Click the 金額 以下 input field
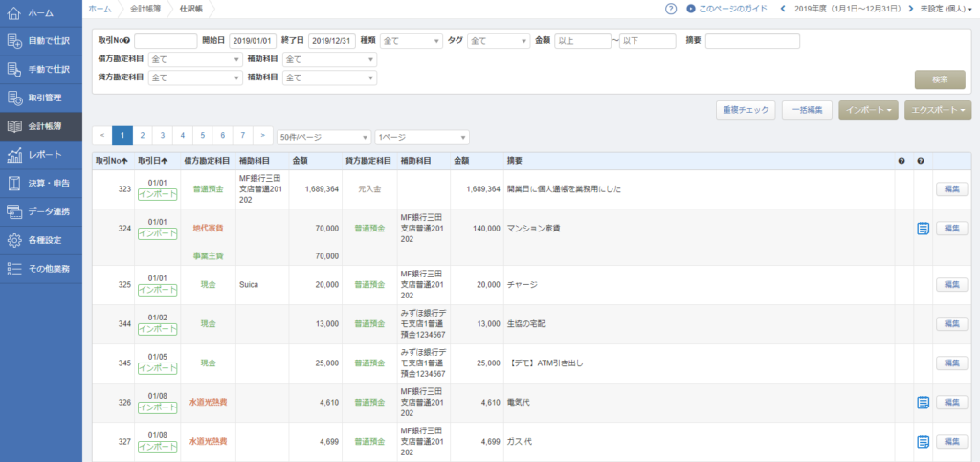The height and width of the screenshot is (462, 980). coord(648,41)
